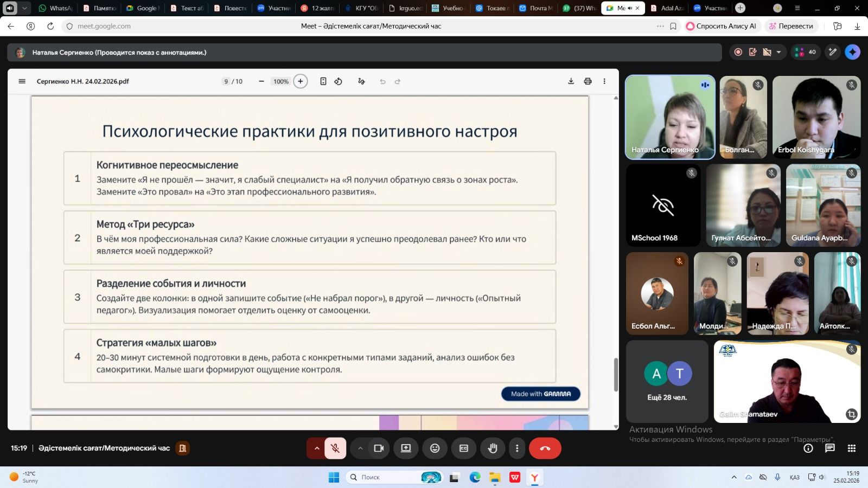Open the PDF viewer sidebar menu

point(22,81)
